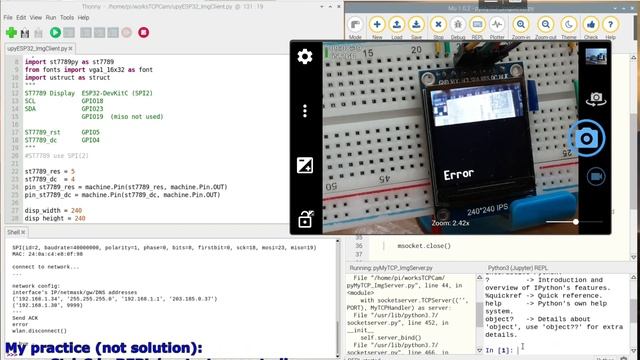Click 'connect to network...' in the shell

point(46,267)
